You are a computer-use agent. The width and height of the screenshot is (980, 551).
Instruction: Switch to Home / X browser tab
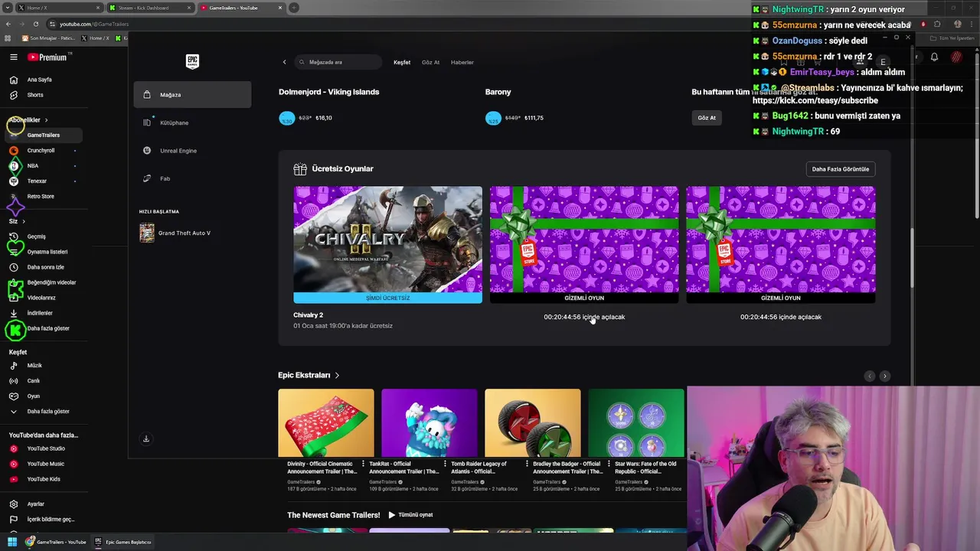point(57,8)
